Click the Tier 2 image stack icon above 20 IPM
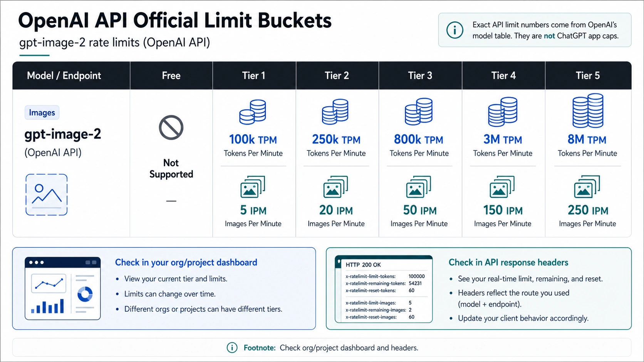This screenshot has height=362, width=644. tap(335, 187)
